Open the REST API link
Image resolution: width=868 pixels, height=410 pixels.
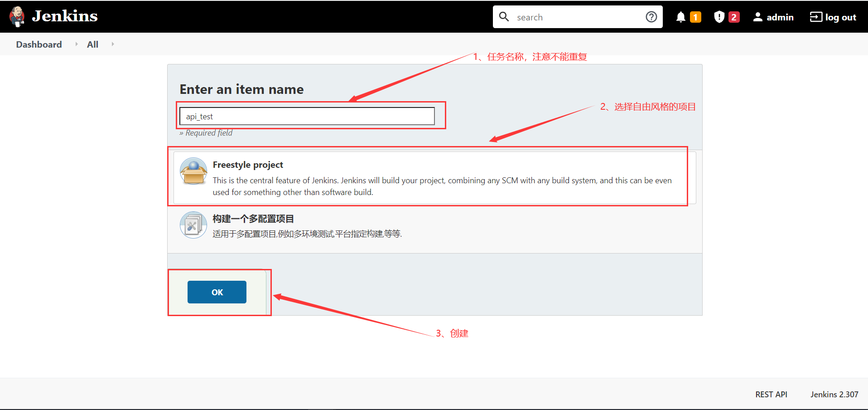pyautogui.click(x=771, y=395)
